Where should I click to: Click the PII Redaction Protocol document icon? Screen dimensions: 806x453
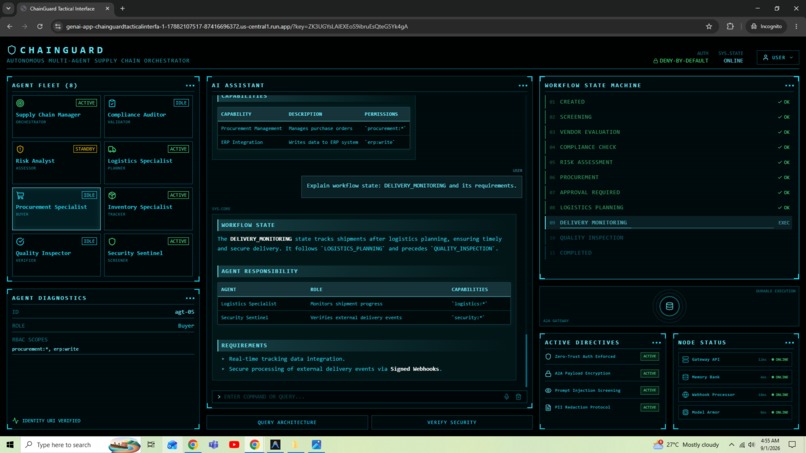pos(548,407)
